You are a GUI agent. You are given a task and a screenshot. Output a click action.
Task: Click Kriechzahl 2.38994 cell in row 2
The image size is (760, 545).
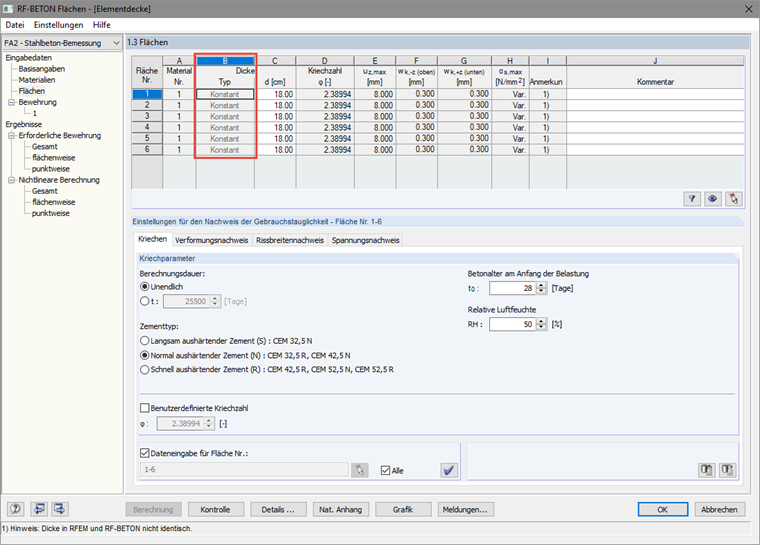(x=325, y=105)
